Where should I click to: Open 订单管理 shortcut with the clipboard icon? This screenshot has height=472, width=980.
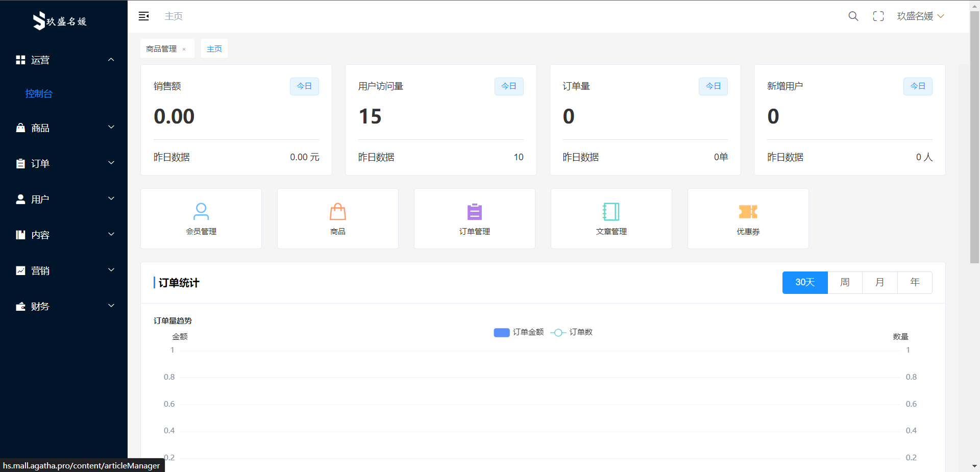(474, 218)
